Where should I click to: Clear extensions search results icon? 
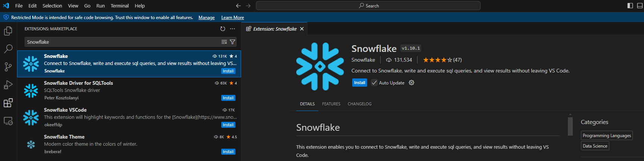click(x=224, y=42)
